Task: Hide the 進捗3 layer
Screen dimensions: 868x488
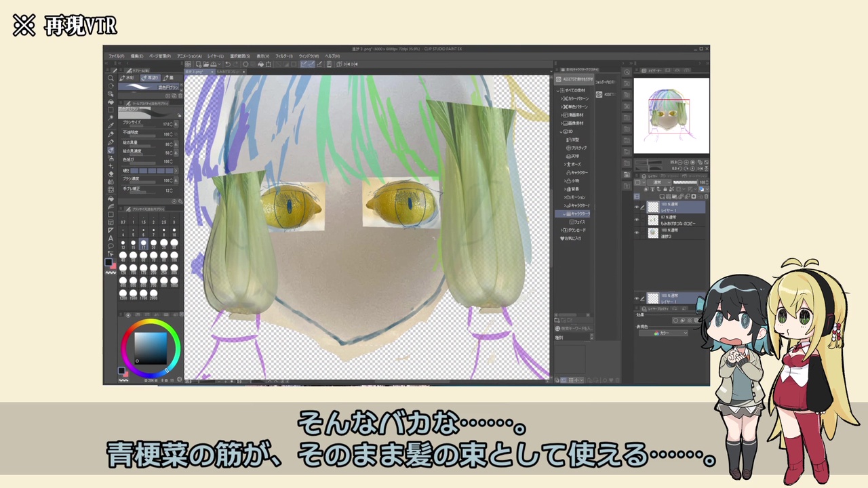Action: [637, 233]
